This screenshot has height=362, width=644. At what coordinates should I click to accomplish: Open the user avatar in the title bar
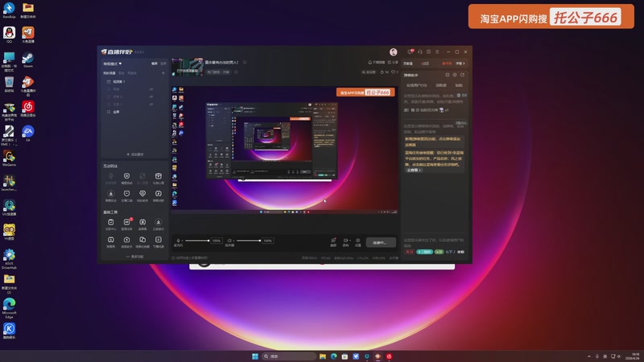point(393,51)
